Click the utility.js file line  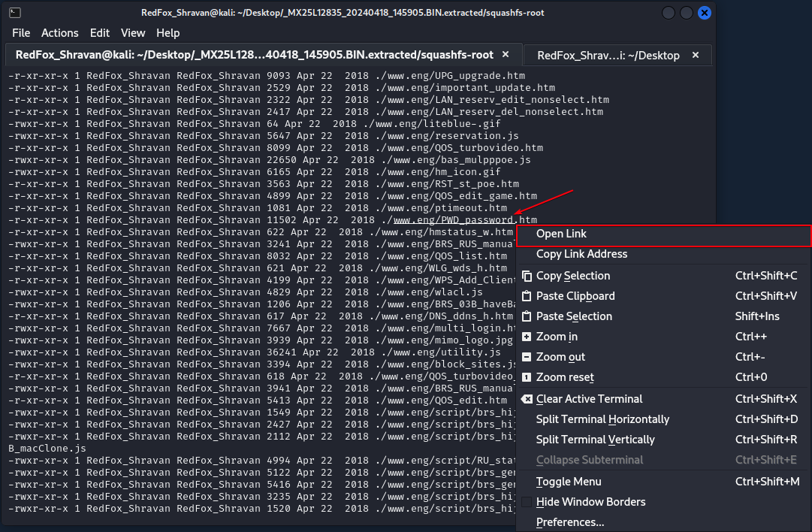[x=255, y=352]
